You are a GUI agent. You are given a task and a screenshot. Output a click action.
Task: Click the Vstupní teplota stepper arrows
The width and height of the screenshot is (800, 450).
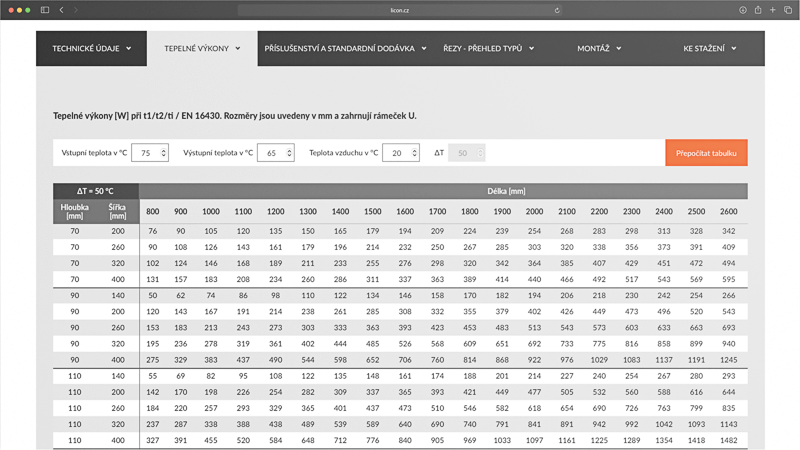(x=163, y=153)
